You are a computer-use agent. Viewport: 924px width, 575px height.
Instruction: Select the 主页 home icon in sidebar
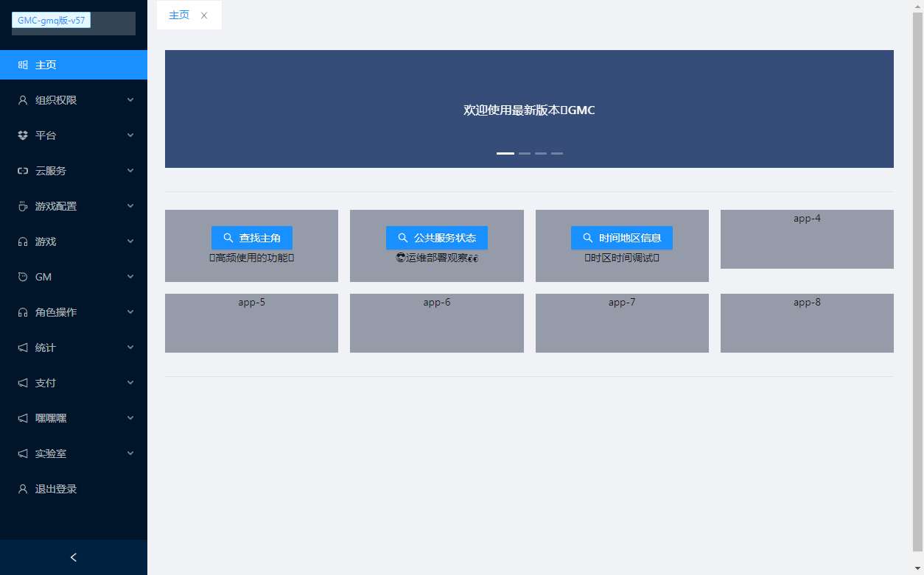click(x=22, y=64)
